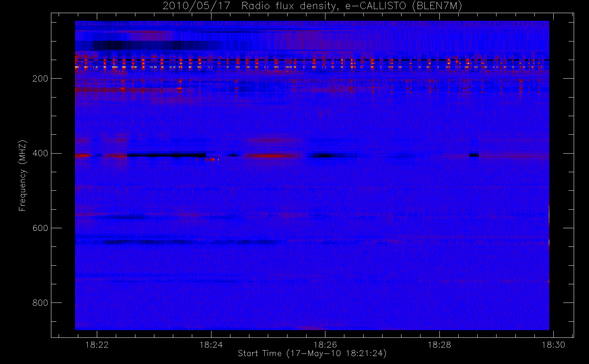589x364 pixels.
Task: Click the plot title 'Radio flux density, e-CALLISTO (BLEN7M)'
Action: pyautogui.click(x=352, y=6)
